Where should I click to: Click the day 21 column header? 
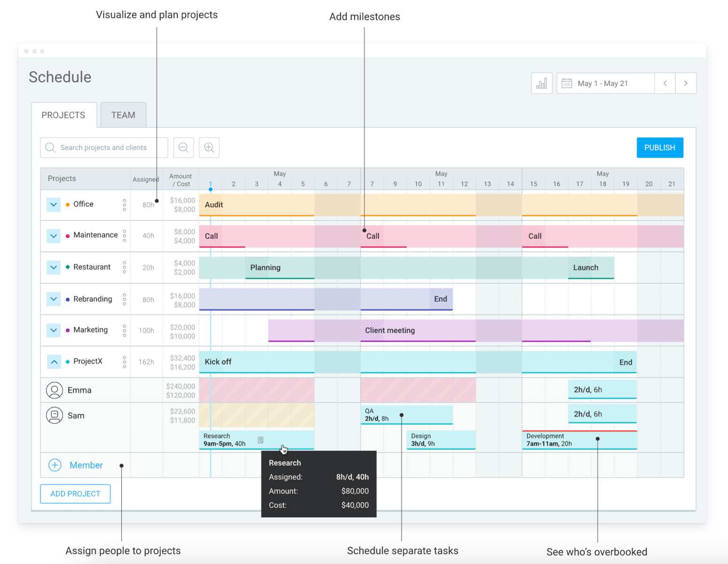672,184
